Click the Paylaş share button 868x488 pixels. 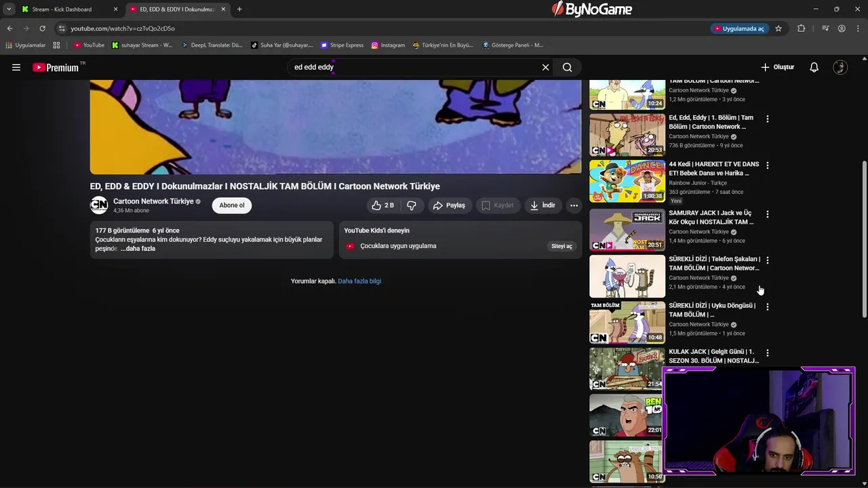pos(449,205)
